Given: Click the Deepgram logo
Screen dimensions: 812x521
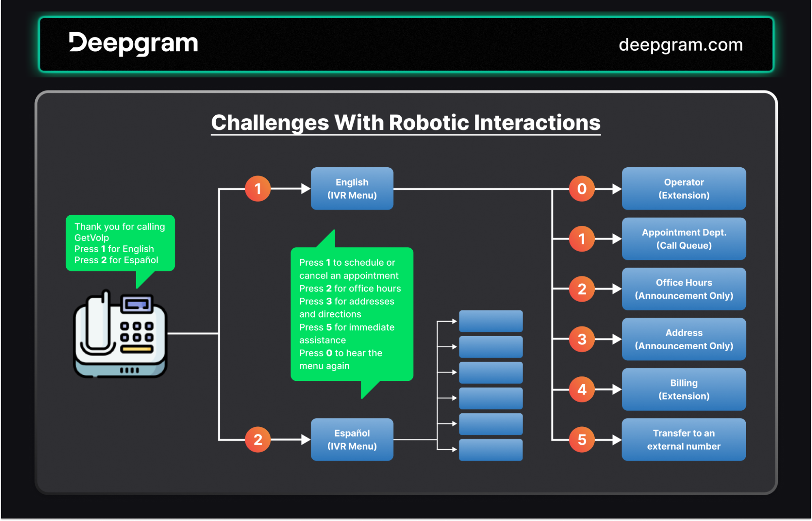Looking at the screenshot, I should [133, 43].
